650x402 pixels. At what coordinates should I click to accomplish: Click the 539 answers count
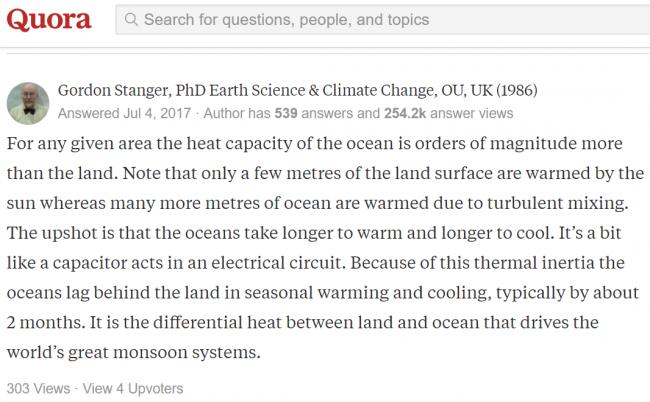click(x=286, y=113)
